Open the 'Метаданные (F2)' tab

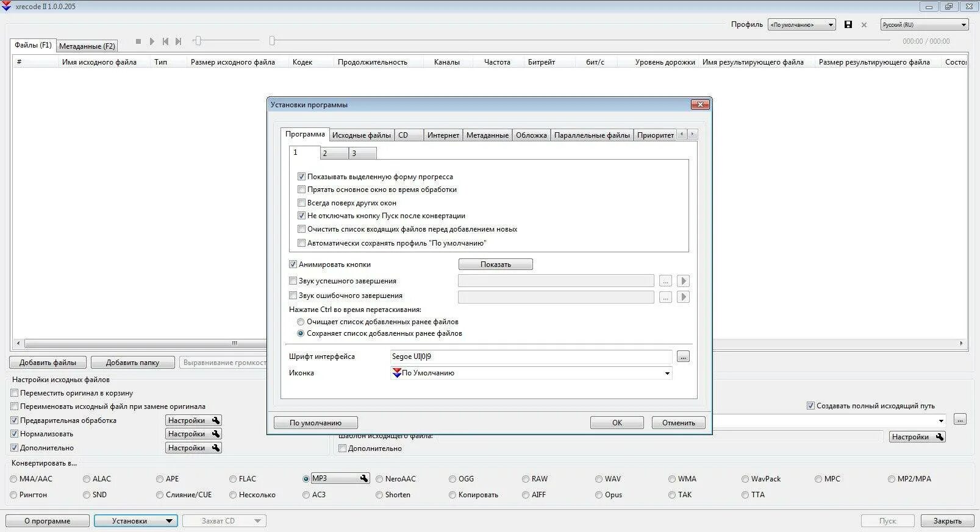87,46
